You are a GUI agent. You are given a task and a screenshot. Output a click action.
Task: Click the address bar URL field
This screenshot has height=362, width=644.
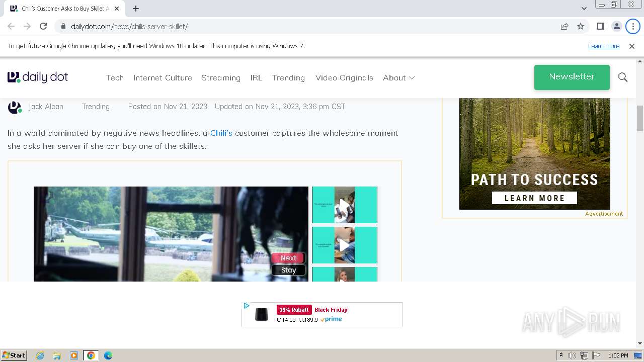312,26
